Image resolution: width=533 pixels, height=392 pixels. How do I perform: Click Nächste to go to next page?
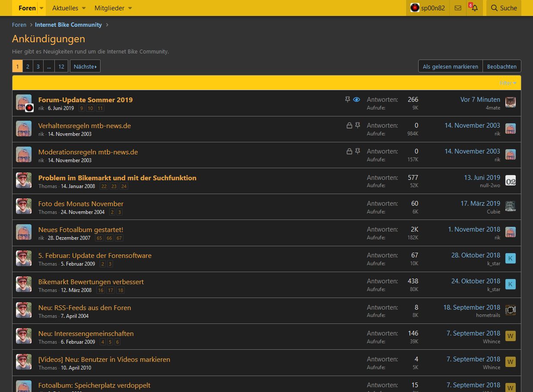pos(85,66)
